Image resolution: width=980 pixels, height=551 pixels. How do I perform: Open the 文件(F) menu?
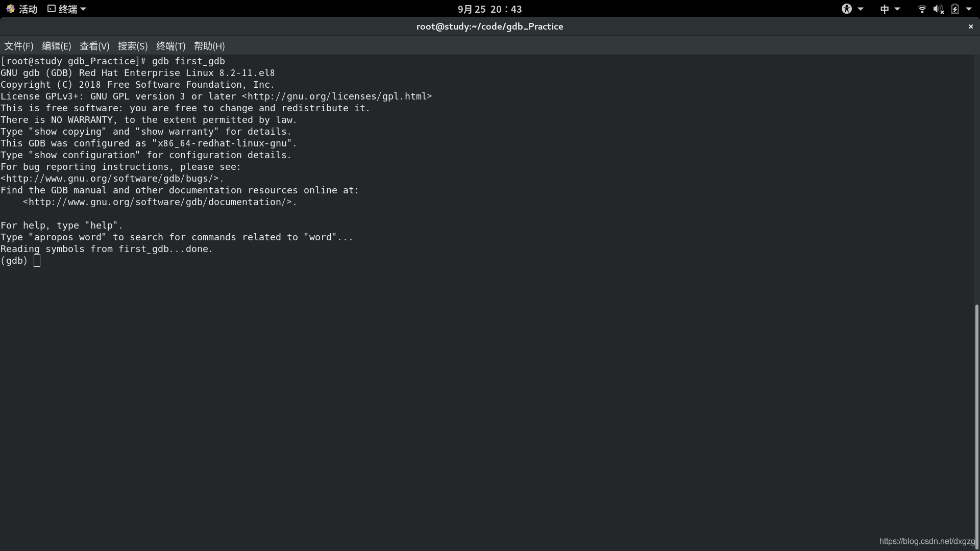(19, 46)
